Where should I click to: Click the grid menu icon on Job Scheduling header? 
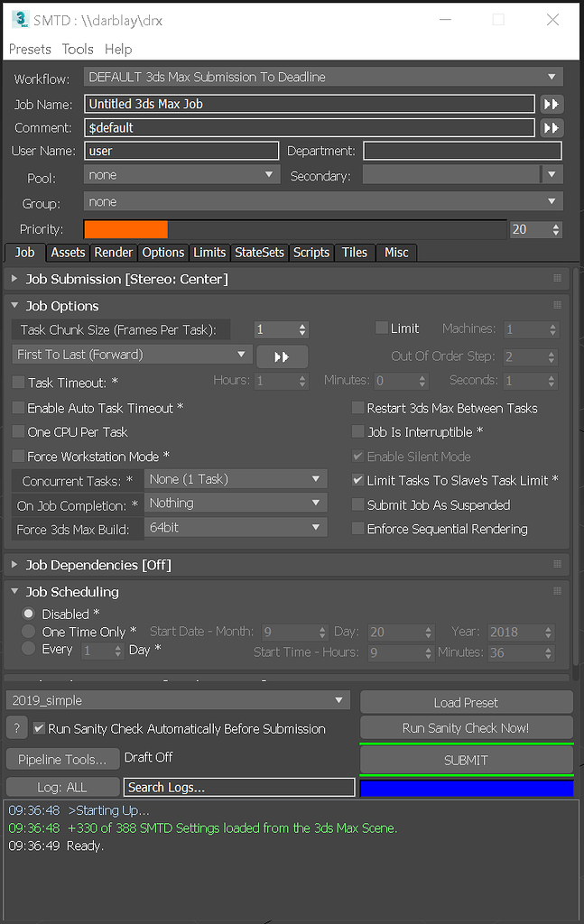click(x=558, y=592)
